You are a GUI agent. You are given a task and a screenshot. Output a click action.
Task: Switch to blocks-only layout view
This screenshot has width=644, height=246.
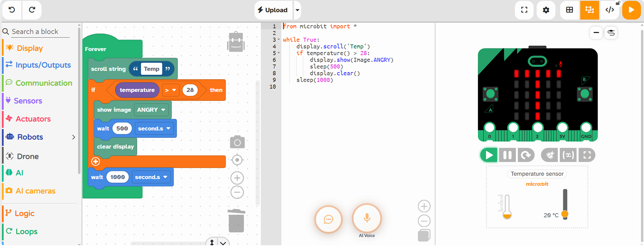click(x=570, y=10)
